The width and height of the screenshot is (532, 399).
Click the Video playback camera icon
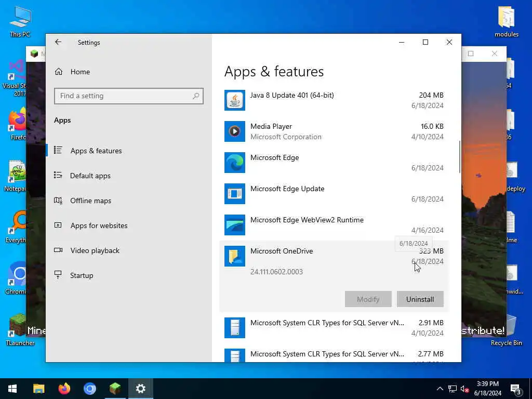[58, 250]
